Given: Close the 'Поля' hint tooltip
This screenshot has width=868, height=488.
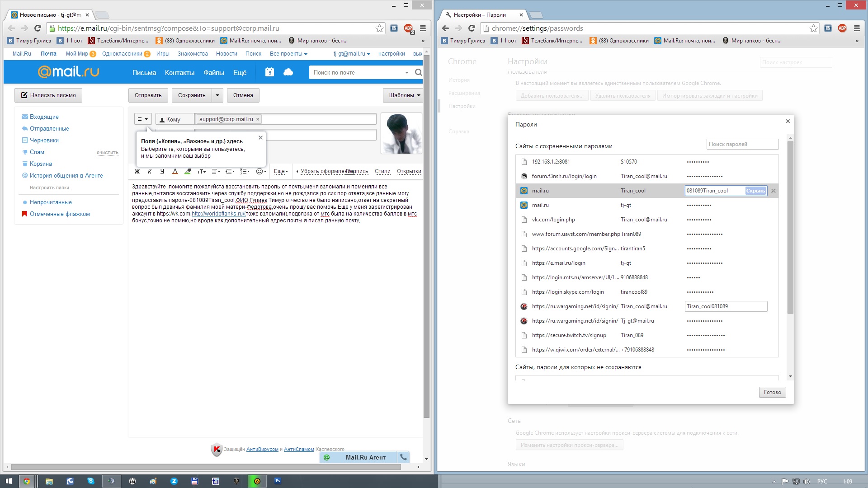Looking at the screenshot, I should pyautogui.click(x=260, y=138).
